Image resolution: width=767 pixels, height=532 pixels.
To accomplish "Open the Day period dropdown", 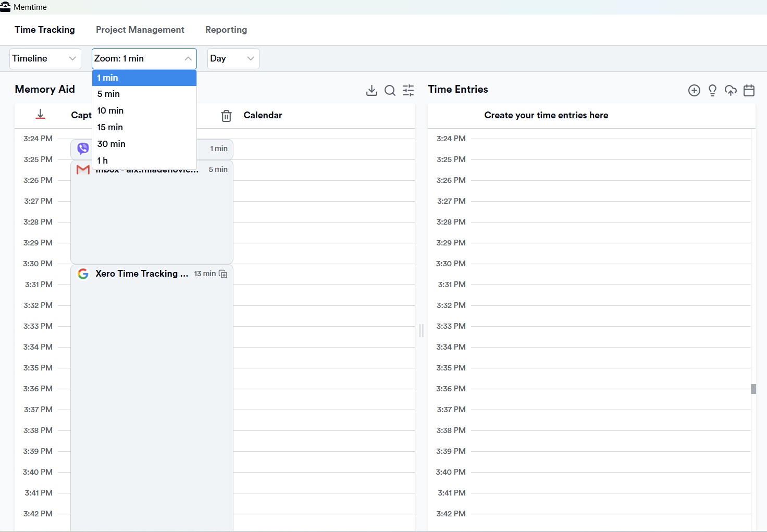I will pyautogui.click(x=233, y=58).
